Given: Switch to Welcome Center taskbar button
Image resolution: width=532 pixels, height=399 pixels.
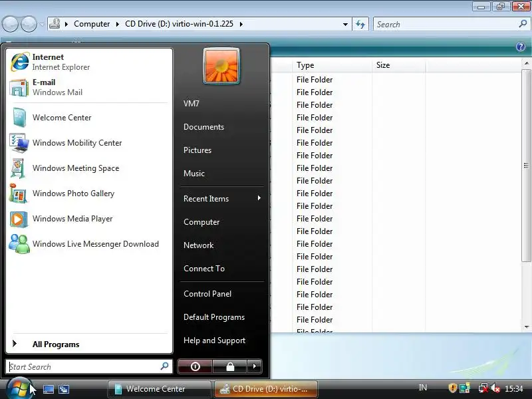Looking at the screenshot, I should (x=159, y=389).
